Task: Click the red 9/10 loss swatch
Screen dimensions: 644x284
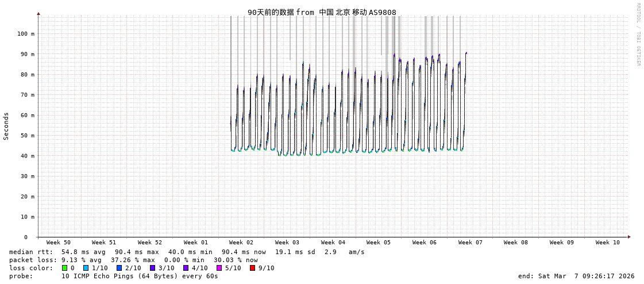Action: click(x=252, y=268)
